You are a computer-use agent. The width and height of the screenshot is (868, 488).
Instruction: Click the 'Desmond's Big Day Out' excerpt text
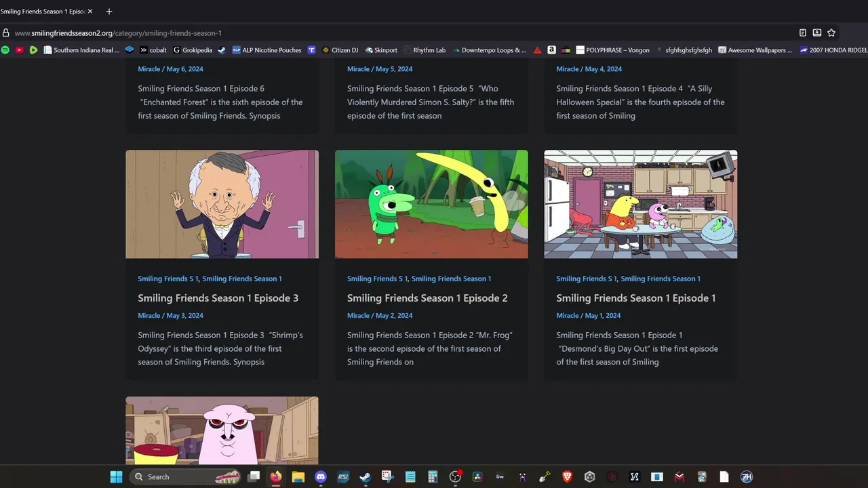(x=637, y=348)
